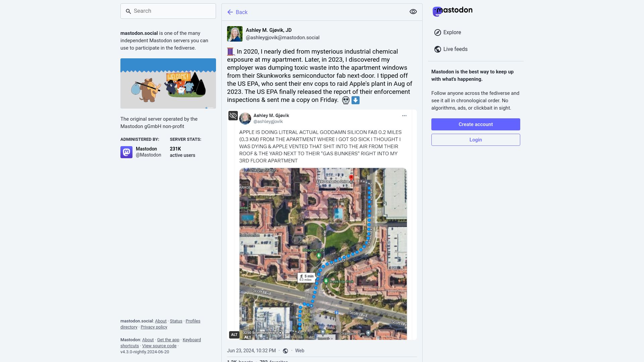Open Live feeds from the globe icon
Viewport: 644px width, 362px height.
(437, 49)
